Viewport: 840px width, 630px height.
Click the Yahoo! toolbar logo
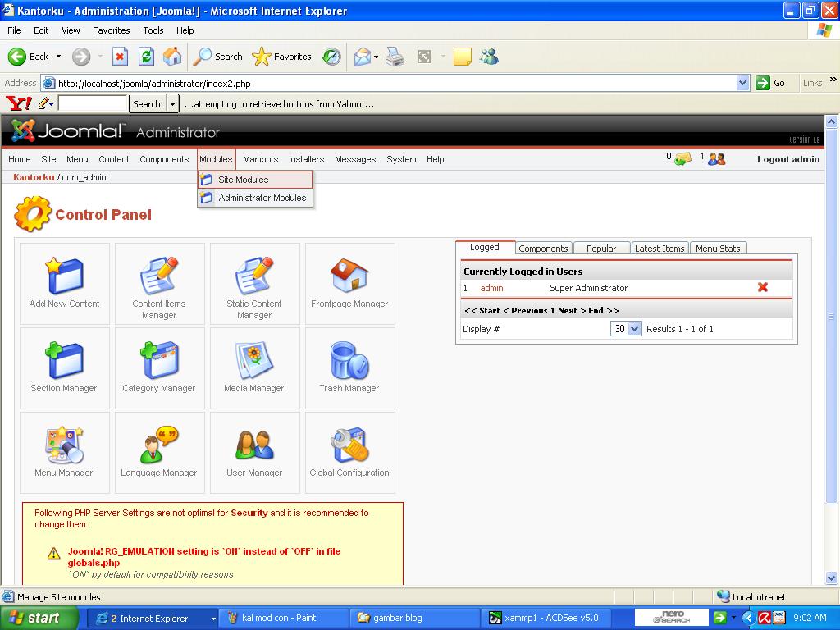pyautogui.click(x=18, y=103)
